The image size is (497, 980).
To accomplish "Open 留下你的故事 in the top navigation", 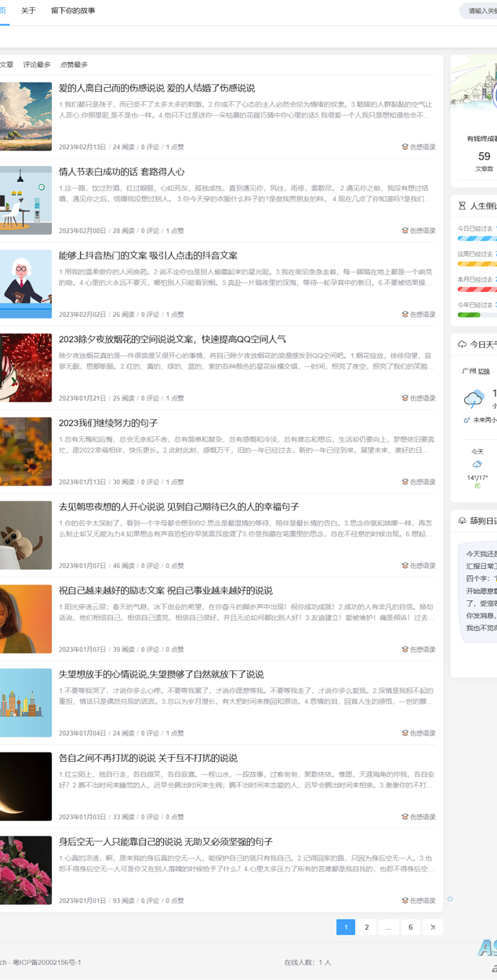I will pyautogui.click(x=73, y=11).
